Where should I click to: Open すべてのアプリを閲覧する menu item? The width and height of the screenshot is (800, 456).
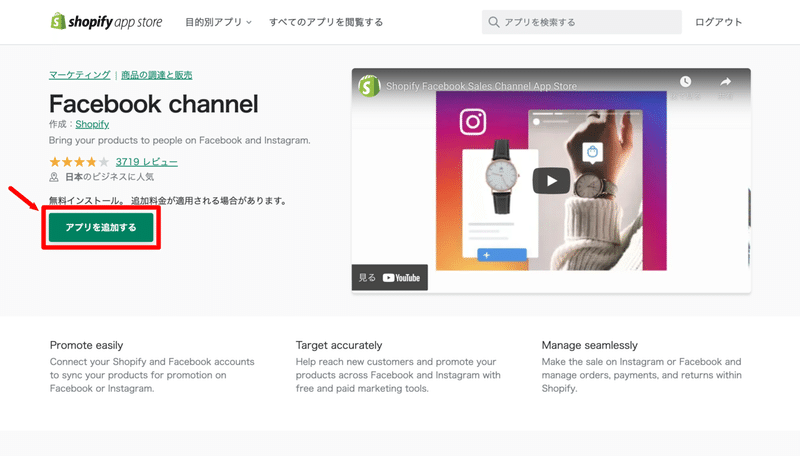click(x=326, y=22)
